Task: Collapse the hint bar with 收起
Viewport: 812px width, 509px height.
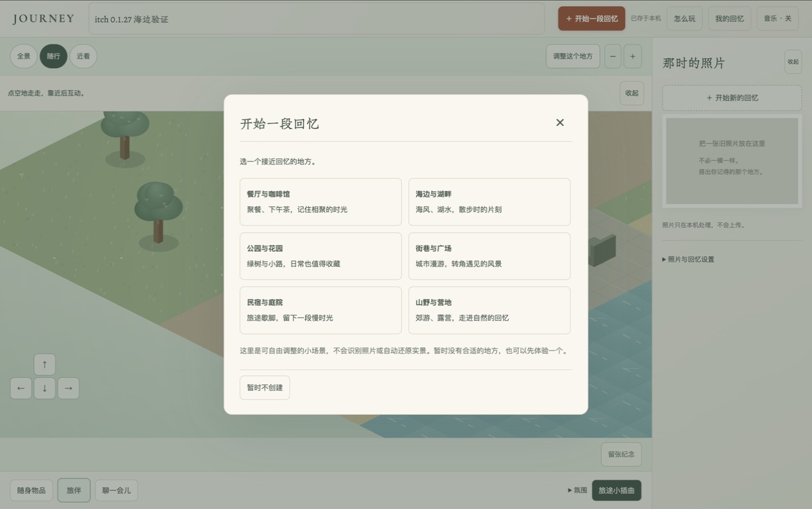Action: tap(632, 93)
